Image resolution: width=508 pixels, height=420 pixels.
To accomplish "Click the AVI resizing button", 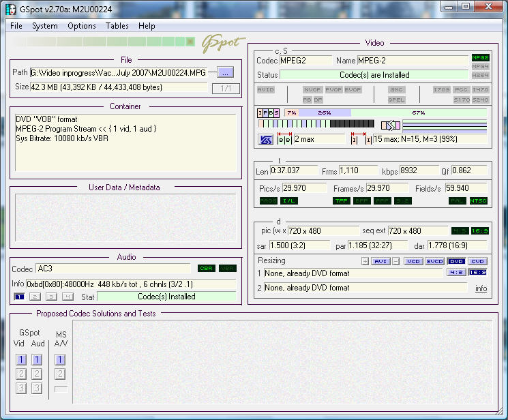I will click(x=380, y=261).
